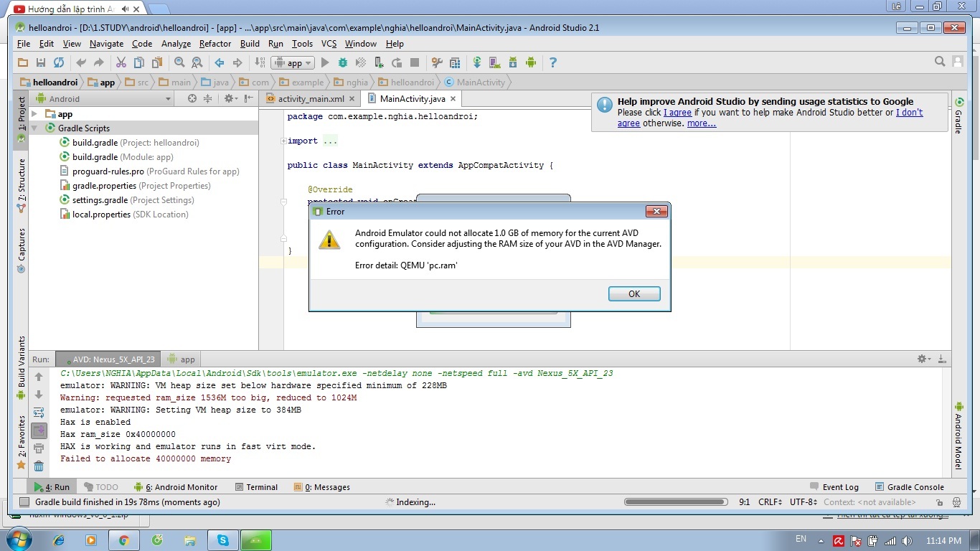980x551 pixels.
Task: Open the SDK Manager toolbar icon
Action: click(x=513, y=63)
